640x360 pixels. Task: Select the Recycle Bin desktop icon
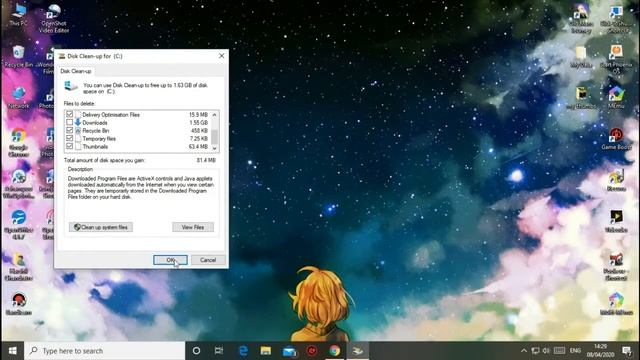[x=18, y=57]
